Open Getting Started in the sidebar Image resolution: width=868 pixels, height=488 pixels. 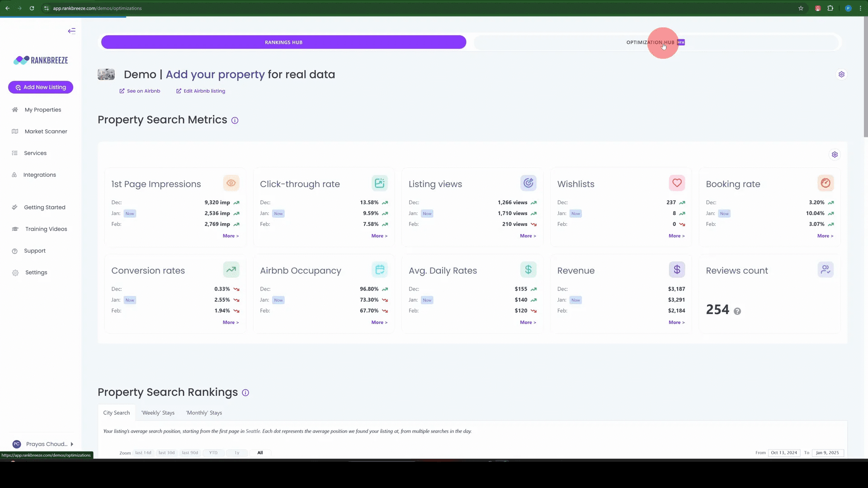44,207
